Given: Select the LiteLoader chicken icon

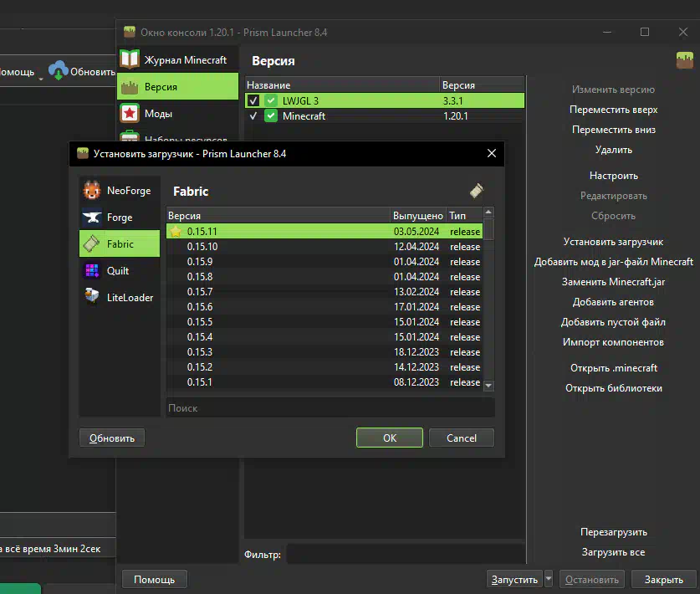Looking at the screenshot, I should pos(92,296).
